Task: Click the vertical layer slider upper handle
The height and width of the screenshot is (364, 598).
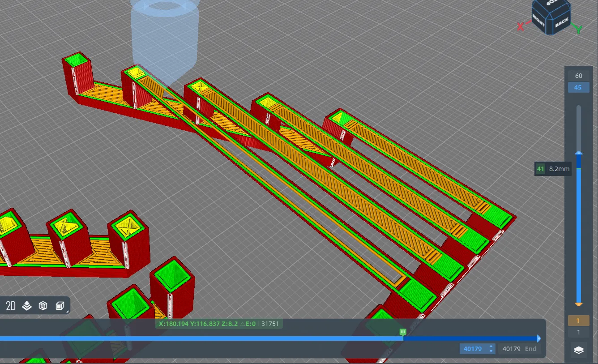Action: (578, 154)
